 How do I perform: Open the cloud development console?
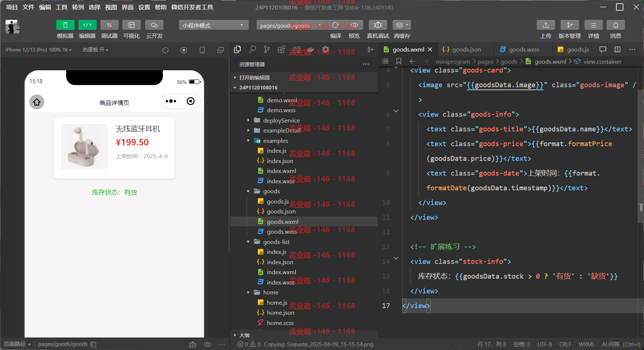[x=154, y=25]
